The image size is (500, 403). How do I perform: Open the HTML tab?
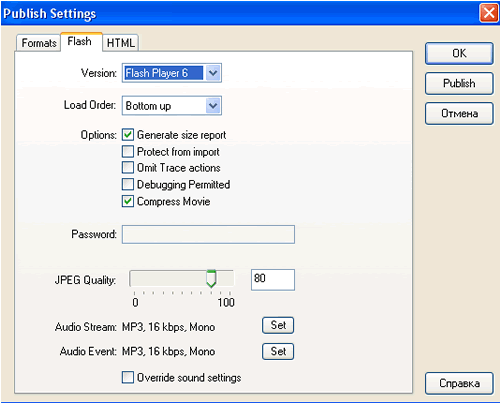coord(120,43)
